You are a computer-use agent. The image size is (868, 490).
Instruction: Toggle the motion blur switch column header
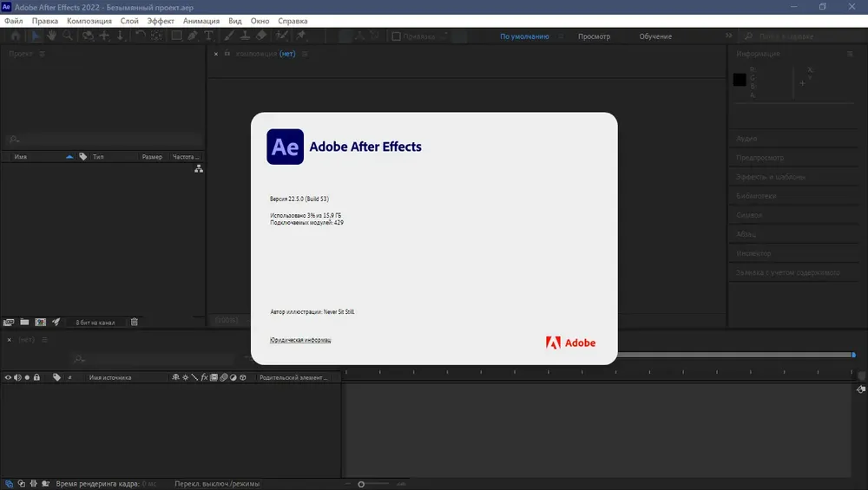224,377
